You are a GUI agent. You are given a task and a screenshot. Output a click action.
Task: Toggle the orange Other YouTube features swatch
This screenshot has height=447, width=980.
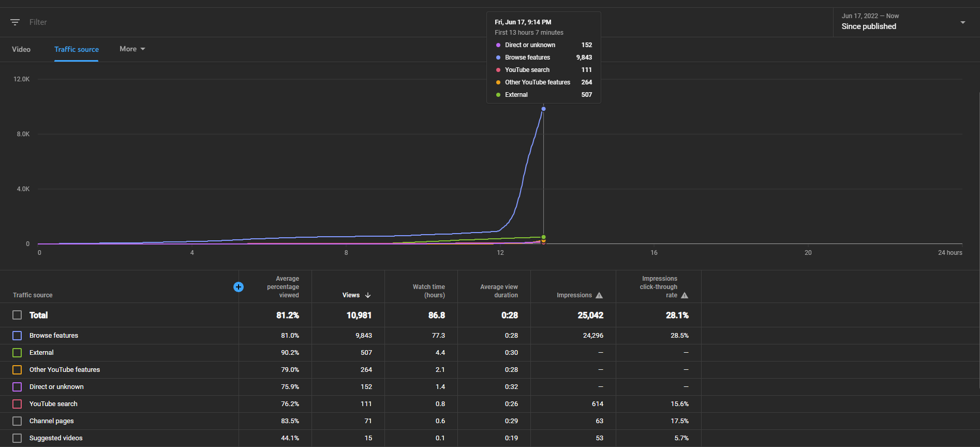[x=17, y=370]
